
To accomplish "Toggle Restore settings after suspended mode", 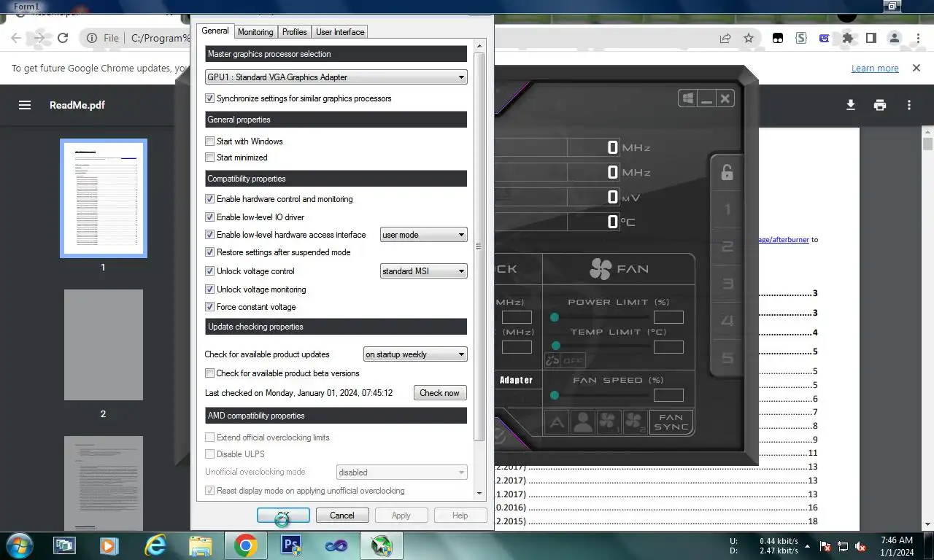I will coord(210,252).
